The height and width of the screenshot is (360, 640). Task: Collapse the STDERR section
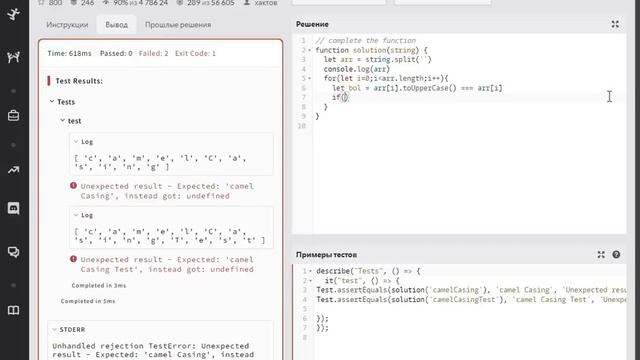[x=54, y=329]
